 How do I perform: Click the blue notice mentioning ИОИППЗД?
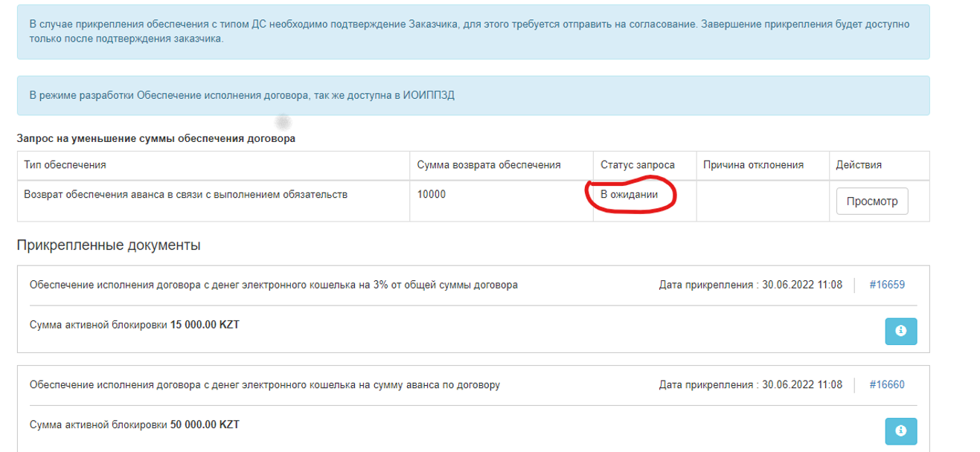pos(242,96)
